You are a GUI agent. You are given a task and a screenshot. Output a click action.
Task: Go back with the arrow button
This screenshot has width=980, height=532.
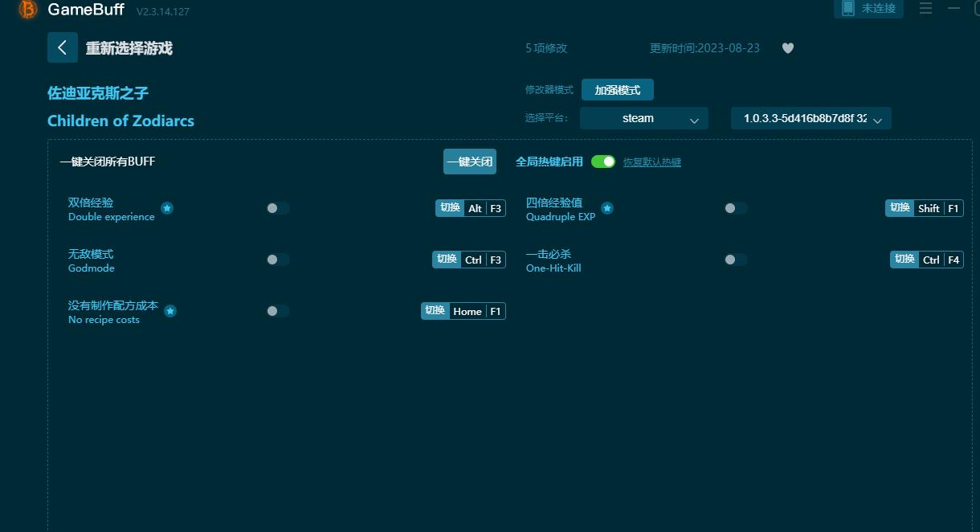(63, 47)
